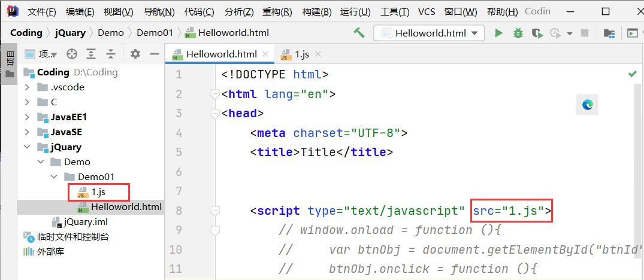Viewport: 644px width, 280px height.
Task: Open project panel gear settings
Action: [135, 54]
